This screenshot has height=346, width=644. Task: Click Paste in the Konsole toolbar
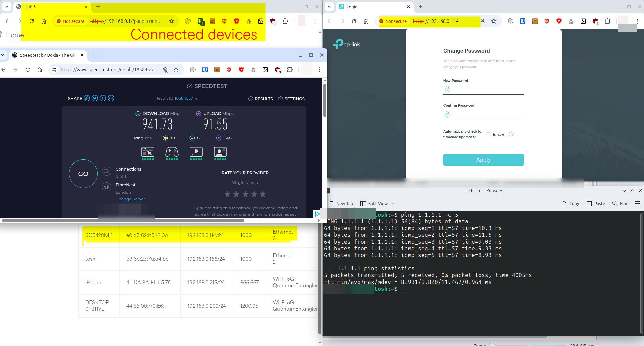pos(596,203)
